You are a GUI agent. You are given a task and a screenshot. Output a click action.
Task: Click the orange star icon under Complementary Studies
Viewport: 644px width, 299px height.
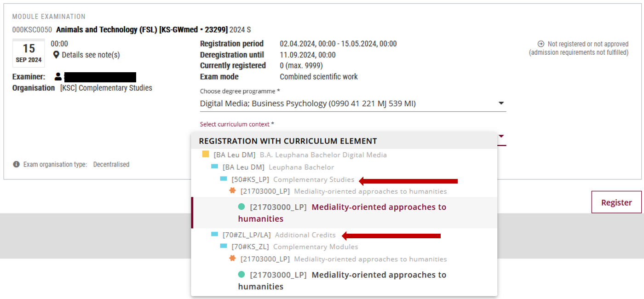point(233,191)
